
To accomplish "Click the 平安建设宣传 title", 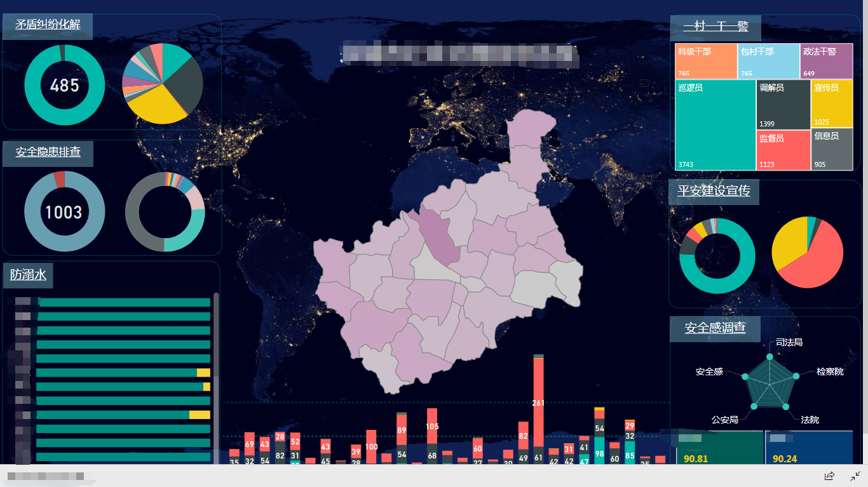I will (x=714, y=190).
